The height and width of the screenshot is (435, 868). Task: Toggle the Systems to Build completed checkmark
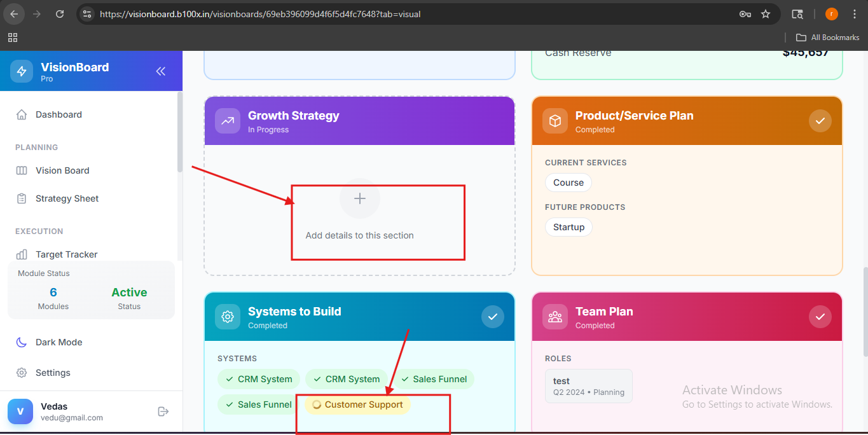[493, 317]
